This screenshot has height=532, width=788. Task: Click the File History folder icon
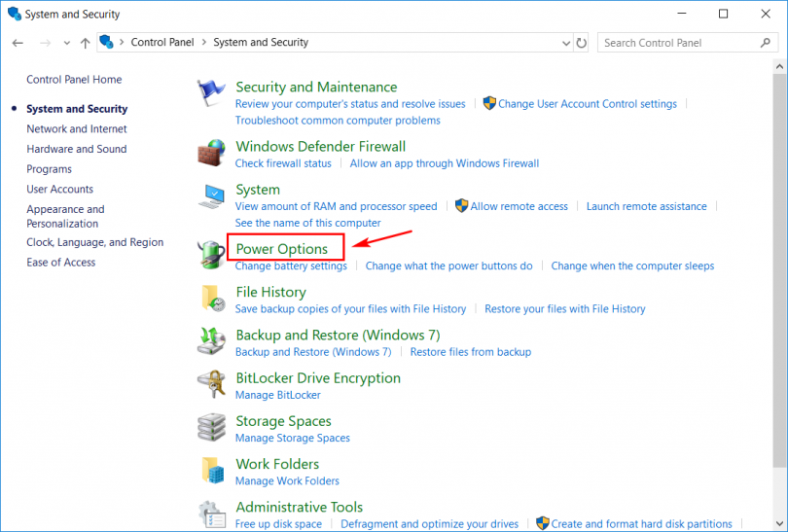[212, 299]
